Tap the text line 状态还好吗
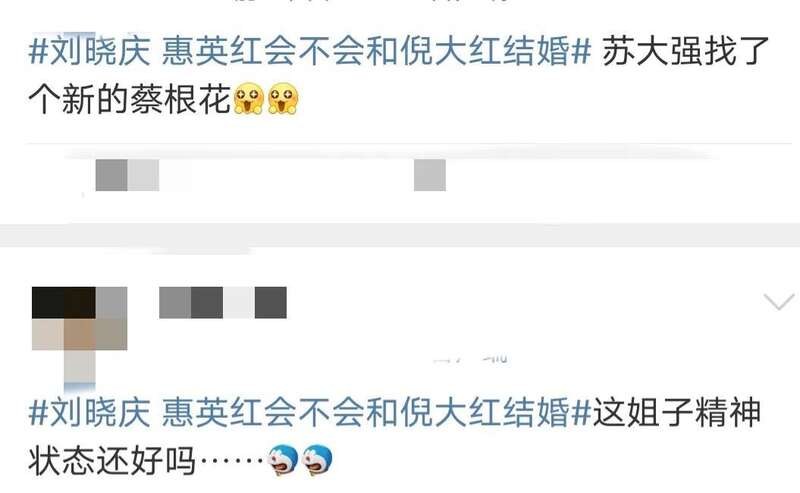Image resolution: width=800 pixels, height=493 pixels. pyautogui.click(x=112, y=460)
